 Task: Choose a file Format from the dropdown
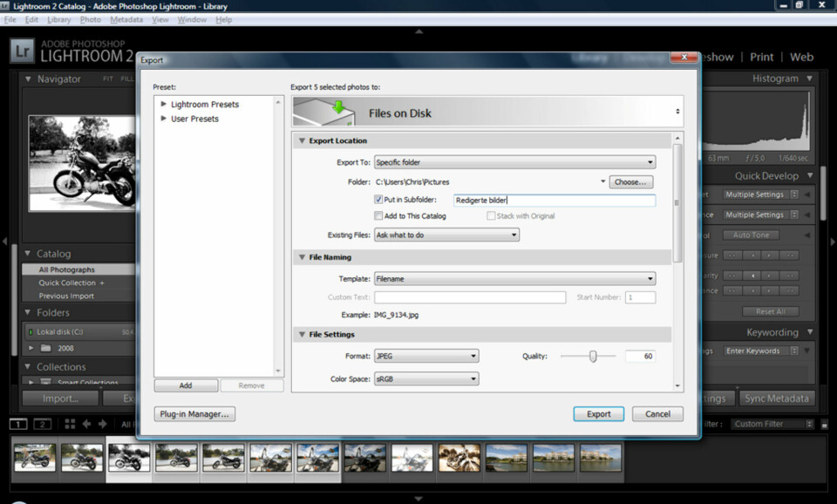point(426,356)
